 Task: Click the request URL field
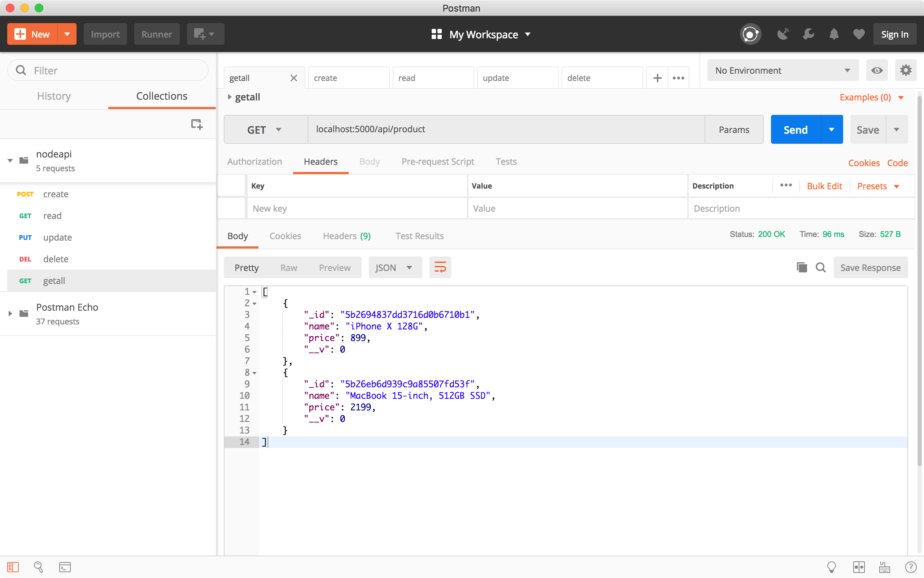pyautogui.click(x=506, y=130)
